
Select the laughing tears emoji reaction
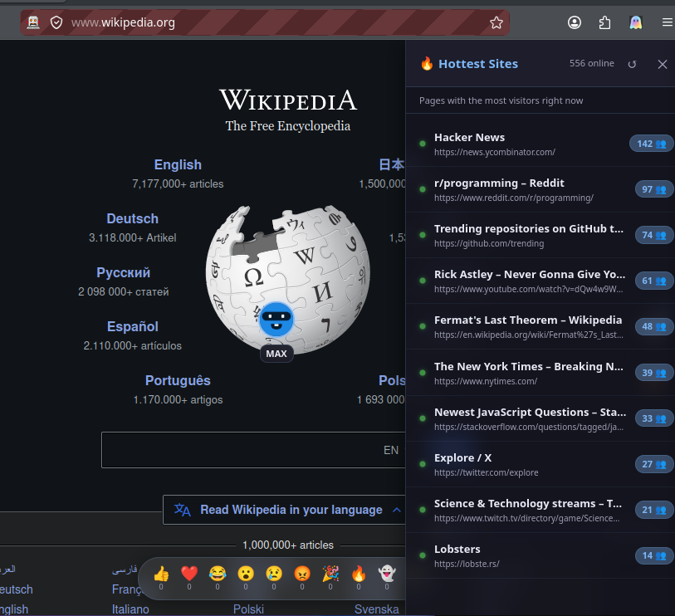coord(218,574)
